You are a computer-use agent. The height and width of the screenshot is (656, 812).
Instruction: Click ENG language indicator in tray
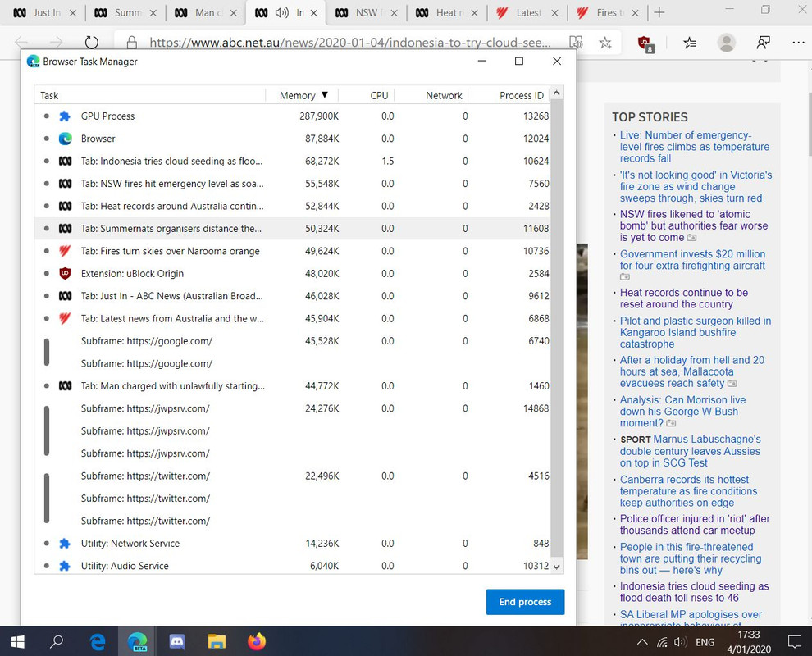[x=705, y=642]
